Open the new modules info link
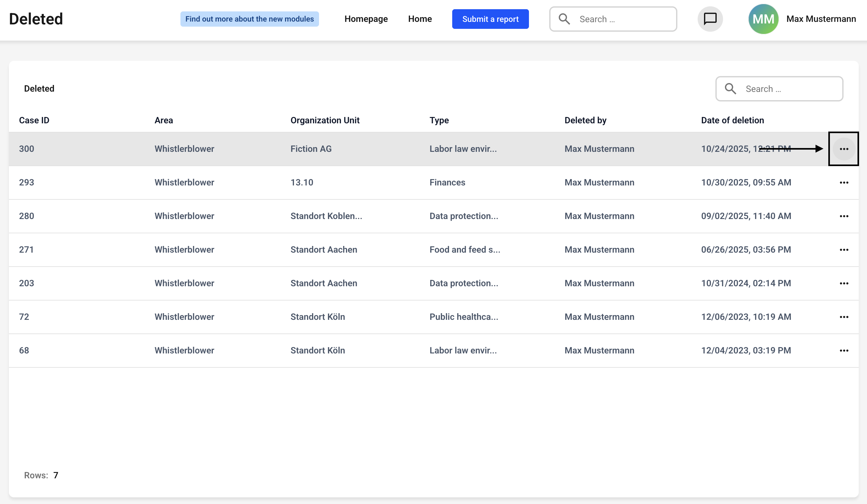 tap(250, 19)
